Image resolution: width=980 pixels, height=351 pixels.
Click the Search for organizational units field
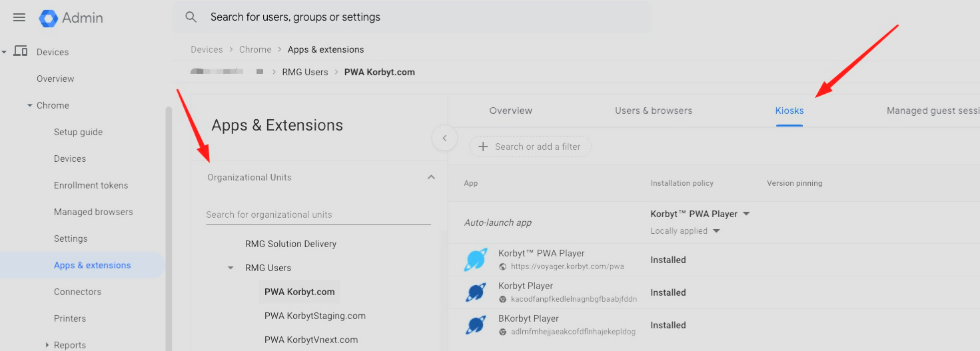click(318, 214)
